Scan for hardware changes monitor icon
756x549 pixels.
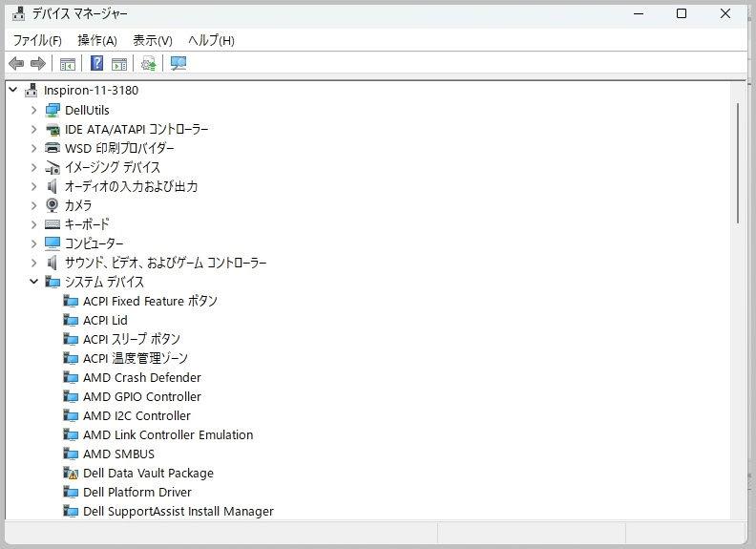click(178, 63)
